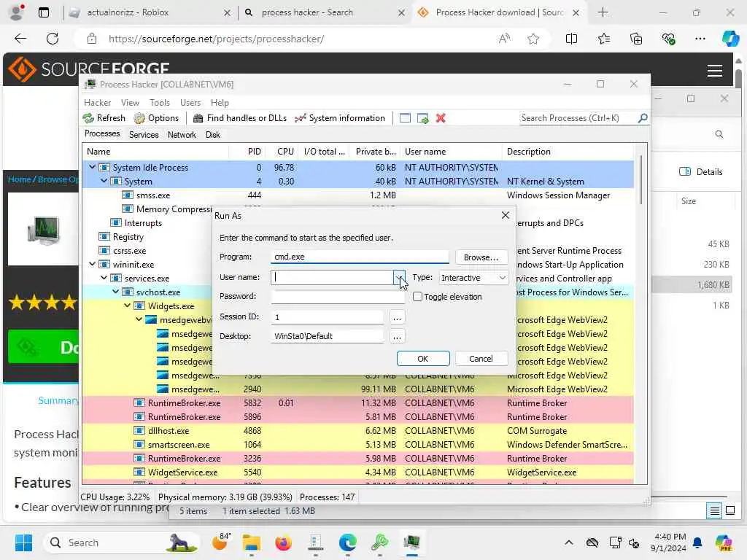
Task: Click the Details pane button in Explorer window
Action: pyautogui.click(x=701, y=172)
